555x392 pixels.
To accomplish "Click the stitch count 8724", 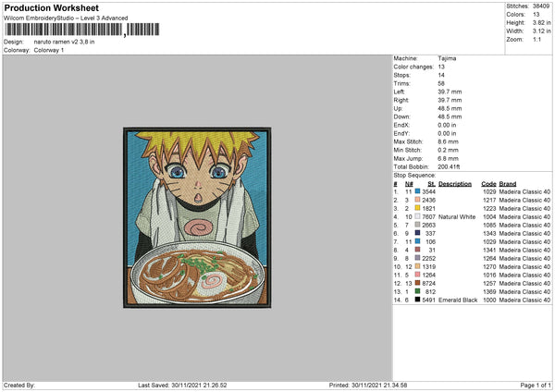I will pyautogui.click(x=428, y=283).
